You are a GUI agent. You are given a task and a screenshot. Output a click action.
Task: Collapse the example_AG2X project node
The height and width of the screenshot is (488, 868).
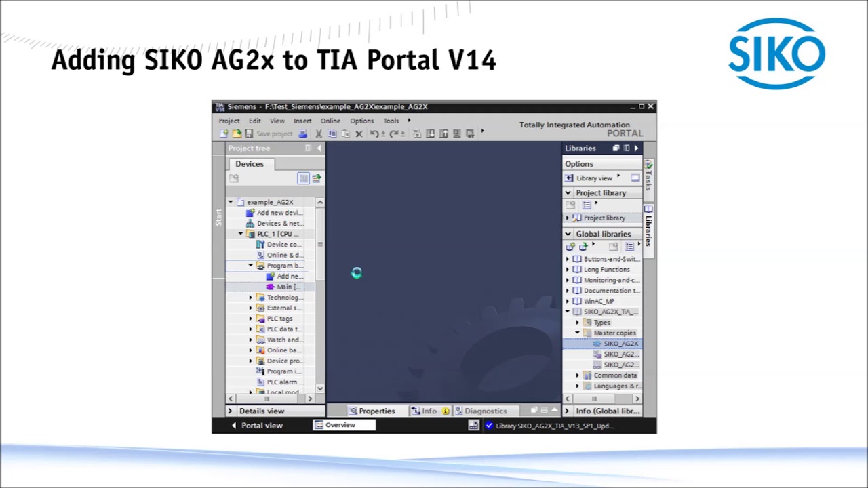coord(231,202)
